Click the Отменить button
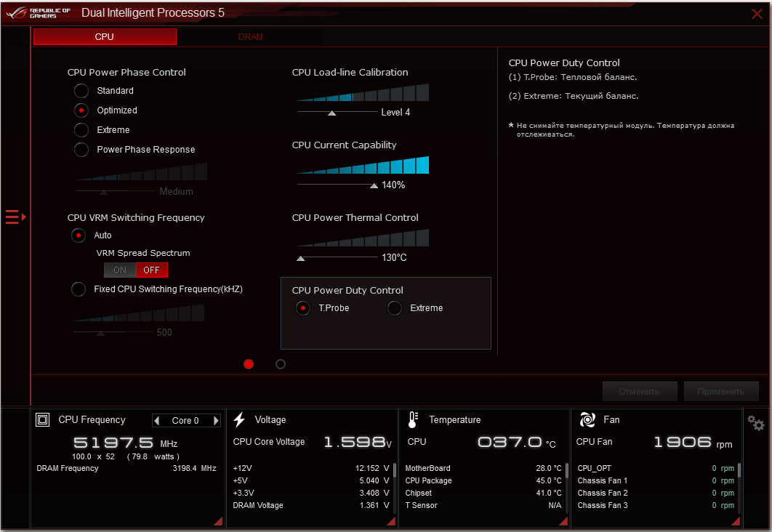The width and height of the screenshot is (772, 532). pyautogui.click(x=640, y=392)
